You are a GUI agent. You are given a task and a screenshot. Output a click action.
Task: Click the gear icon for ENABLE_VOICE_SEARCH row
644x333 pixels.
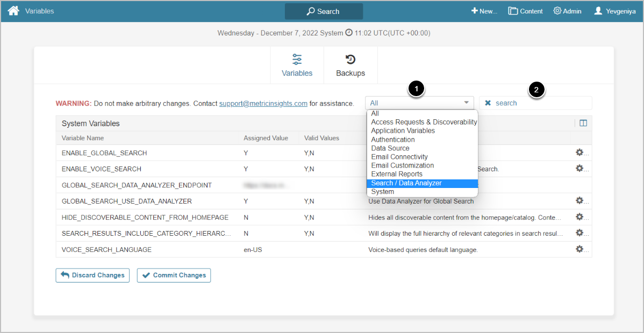579,169
